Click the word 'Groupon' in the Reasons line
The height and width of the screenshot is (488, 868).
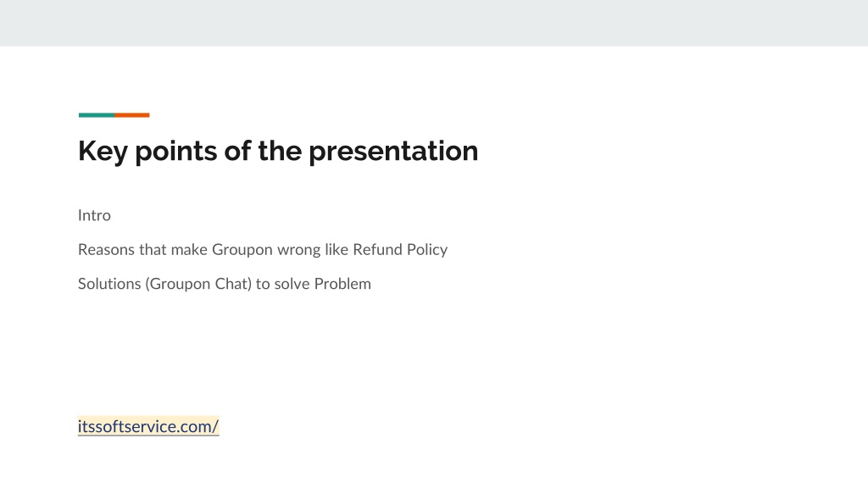[242, 250]
